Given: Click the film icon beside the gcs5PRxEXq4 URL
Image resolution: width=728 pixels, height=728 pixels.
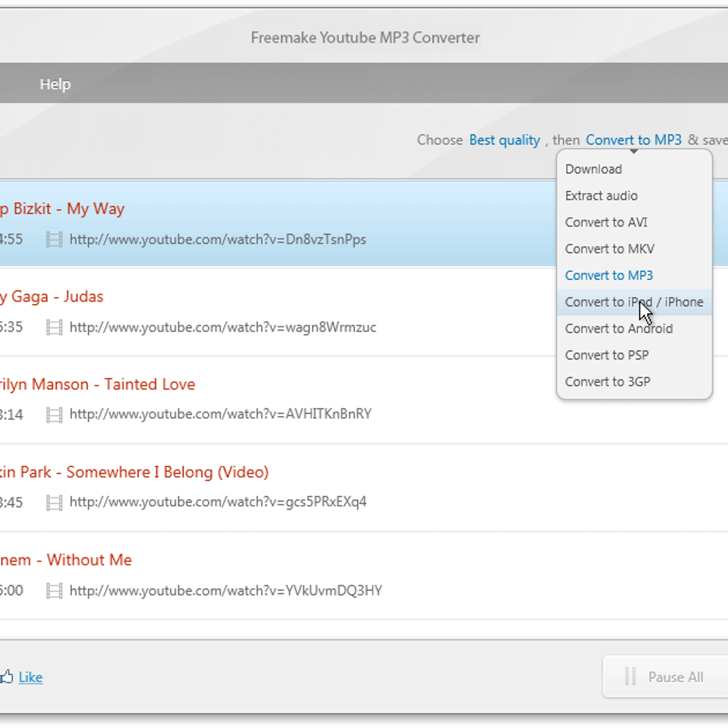Looking at the screenshot, I should pos(54,503).
